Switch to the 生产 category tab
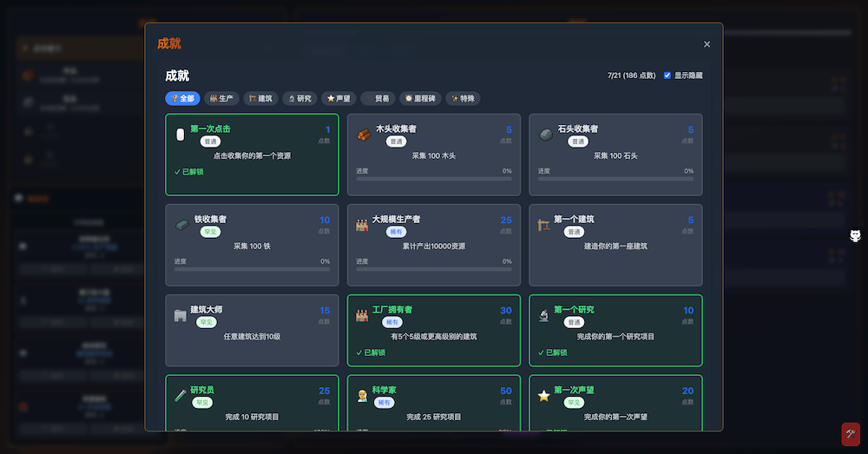 click(x=222, y=99)
